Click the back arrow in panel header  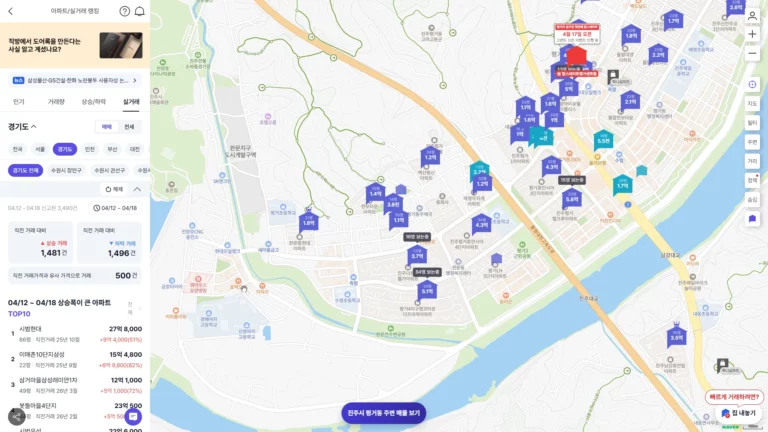coord(13,11)
